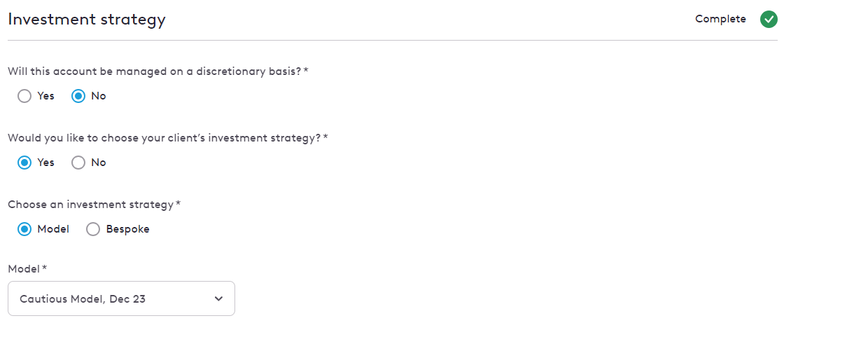Choose No for choosing client's investment strategy

(78, 163)
